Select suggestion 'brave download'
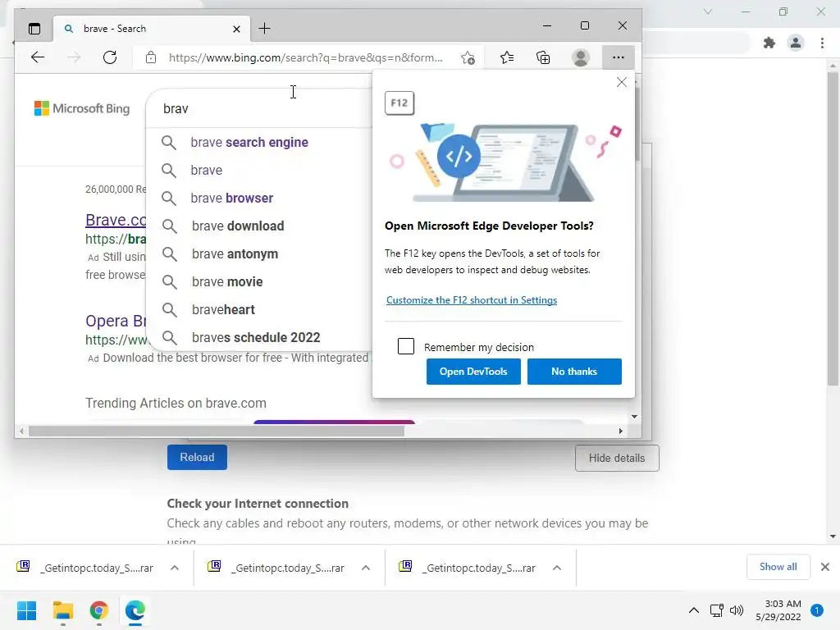Viewport: 840px width, 630px height. (x=258, y=226)
